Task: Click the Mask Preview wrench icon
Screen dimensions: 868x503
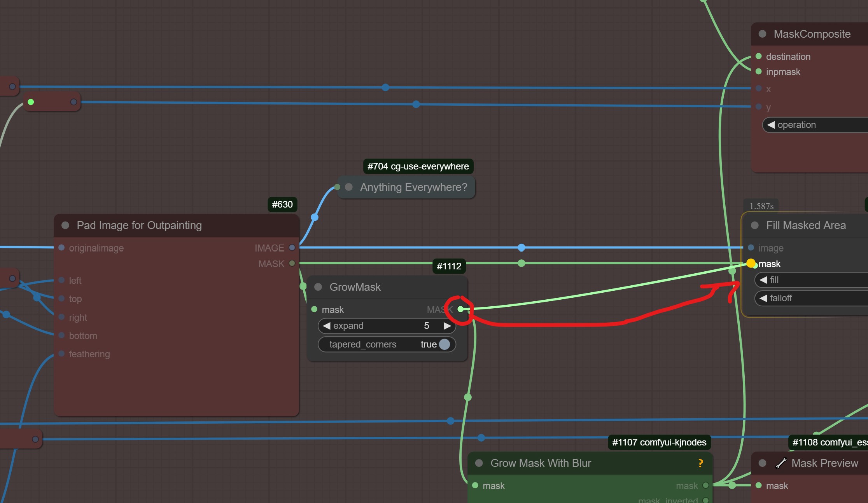Action: click(780, 463)
